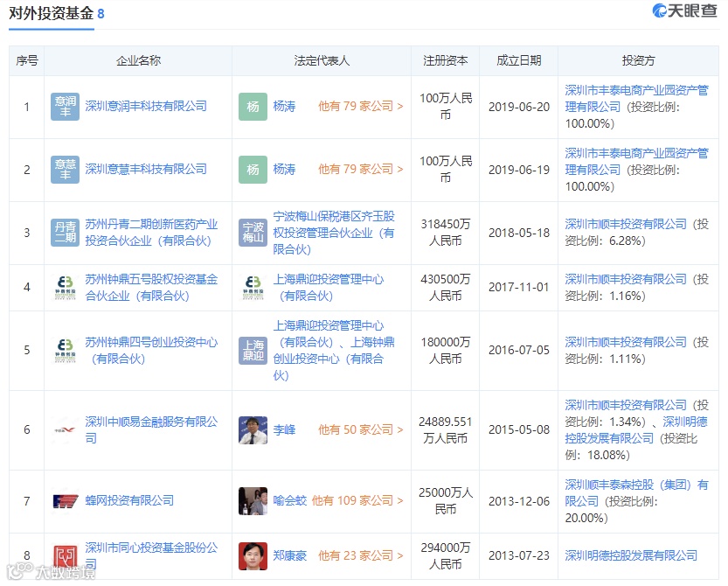Open 深圳意慧丰科技有限公司 company link
The height and width of the screenshot is (586, 728).
pyautogui.click(x=146, y=169)
